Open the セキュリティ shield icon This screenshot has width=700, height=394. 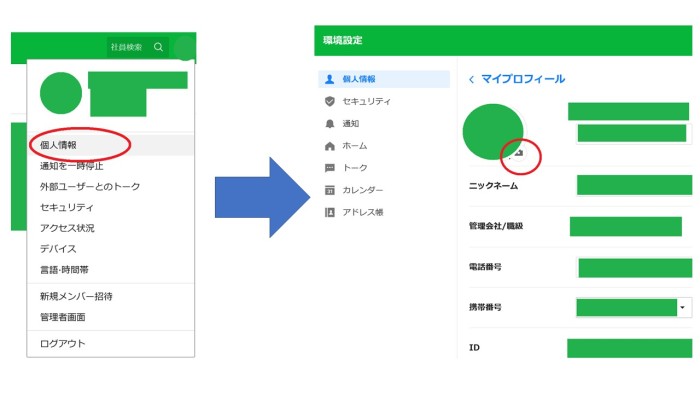(x=329, y=101)
